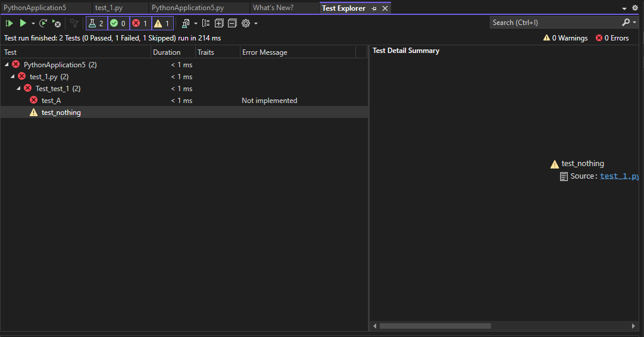Click the 0 Warnings indicator
Viewport: 644px width, 337px height.
[x=565, y=38]
